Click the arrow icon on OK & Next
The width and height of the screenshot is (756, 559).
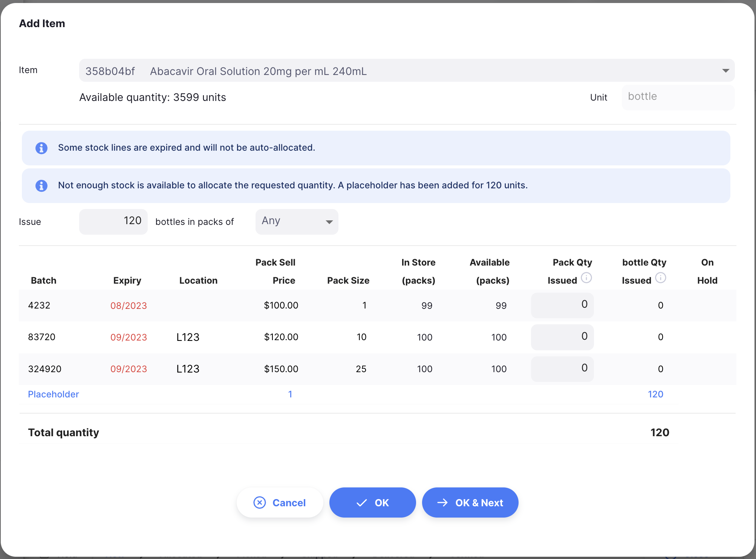click(442, 502)
